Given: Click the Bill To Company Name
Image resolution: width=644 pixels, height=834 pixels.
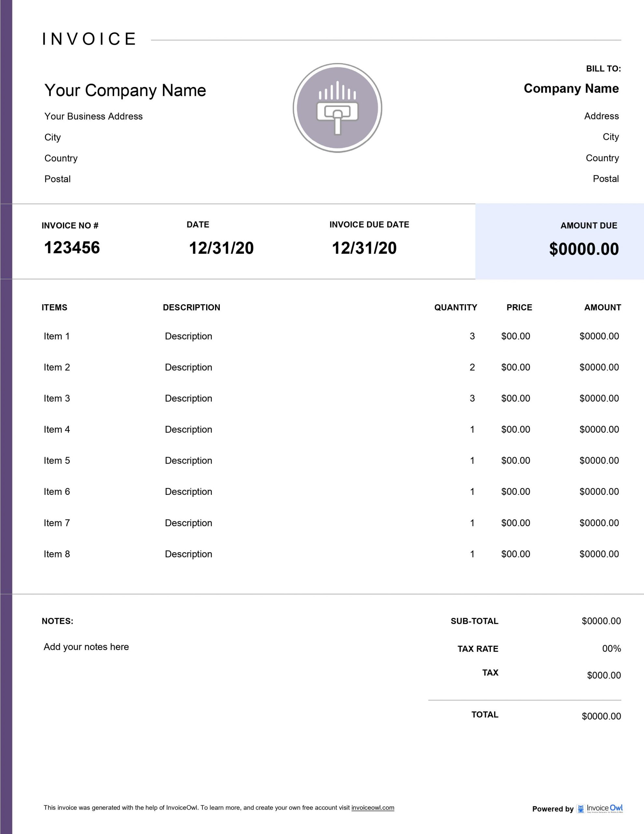Looking at the screenshot, I should (571, 89).
